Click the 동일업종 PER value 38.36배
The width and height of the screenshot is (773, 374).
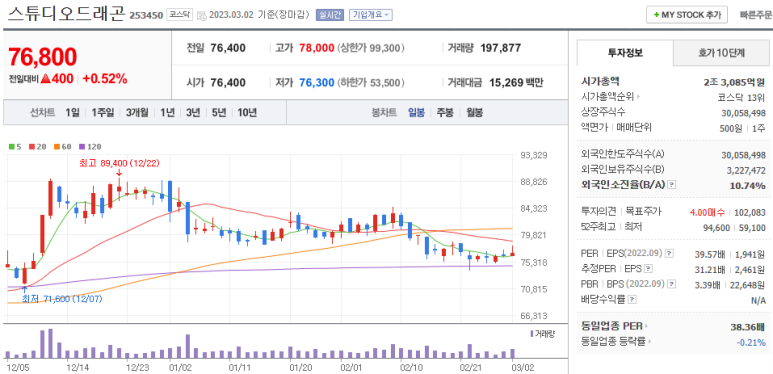[x=748, y=326]
